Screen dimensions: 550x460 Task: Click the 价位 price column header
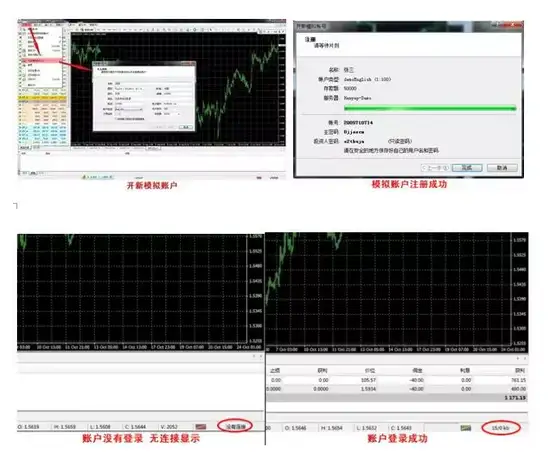point(370,371)
